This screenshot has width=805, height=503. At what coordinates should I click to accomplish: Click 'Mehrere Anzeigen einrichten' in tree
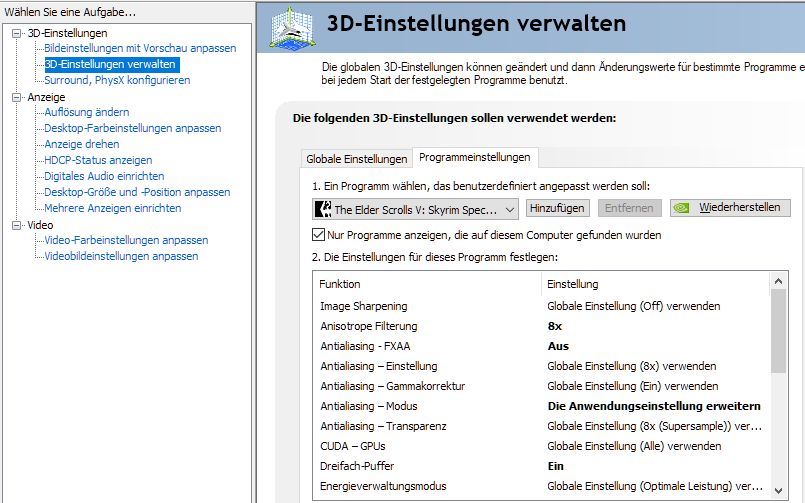[112, 208]
